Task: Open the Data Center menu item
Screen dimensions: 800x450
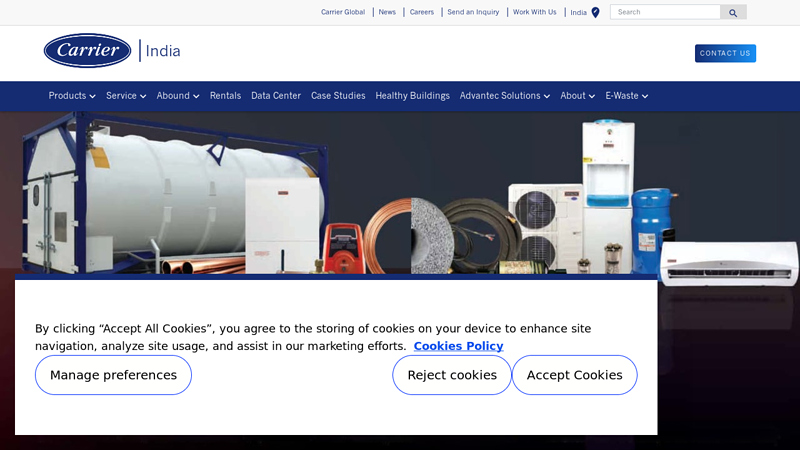Action: tap(276, 96)
